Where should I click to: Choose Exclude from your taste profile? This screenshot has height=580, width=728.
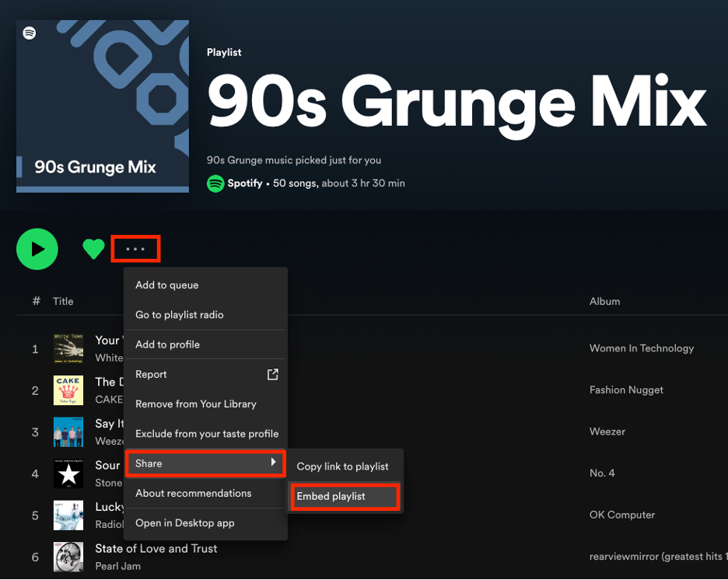coord(206,434)
